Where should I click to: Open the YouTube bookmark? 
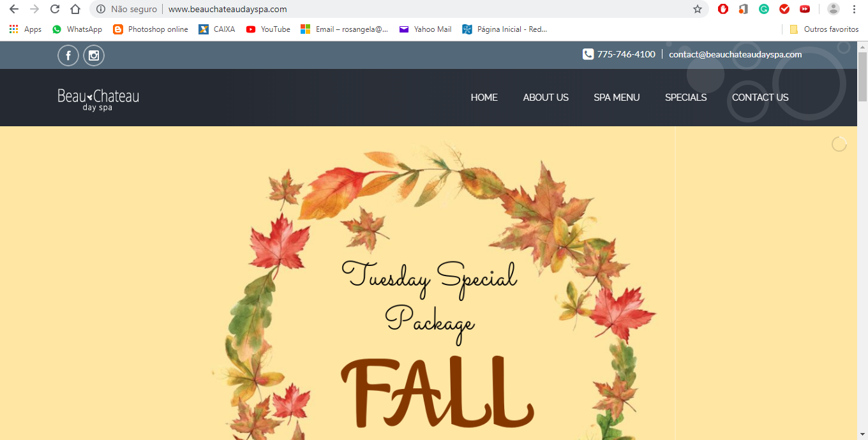coord(268,29)
